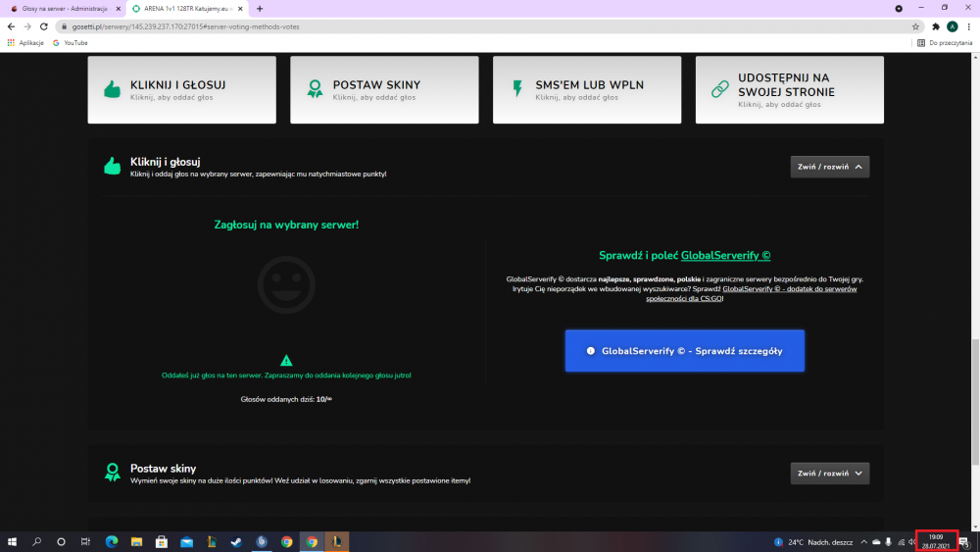The height and width of the screenshot is (552, 980).
Task: Collapse the Kliknij i głosuj section
Action: [x=829, y=167]
